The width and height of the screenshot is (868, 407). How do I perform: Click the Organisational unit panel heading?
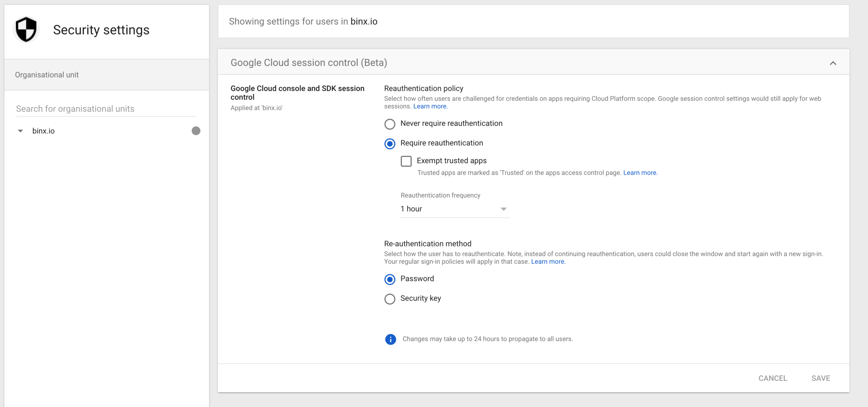[46, 75]
